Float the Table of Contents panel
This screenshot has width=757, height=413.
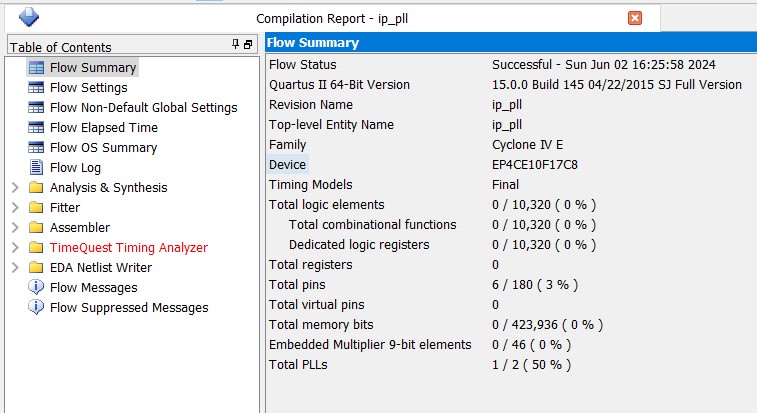248,45
